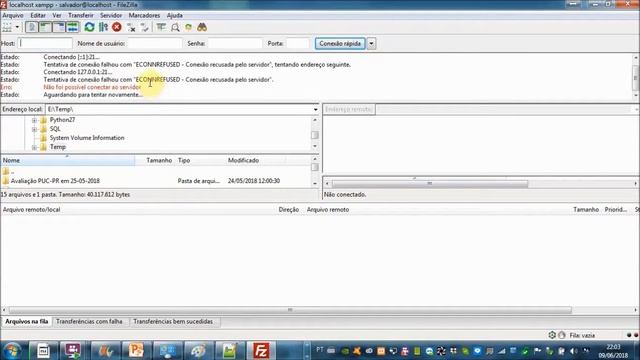Toggle remote directory tree display

point(59,27)
